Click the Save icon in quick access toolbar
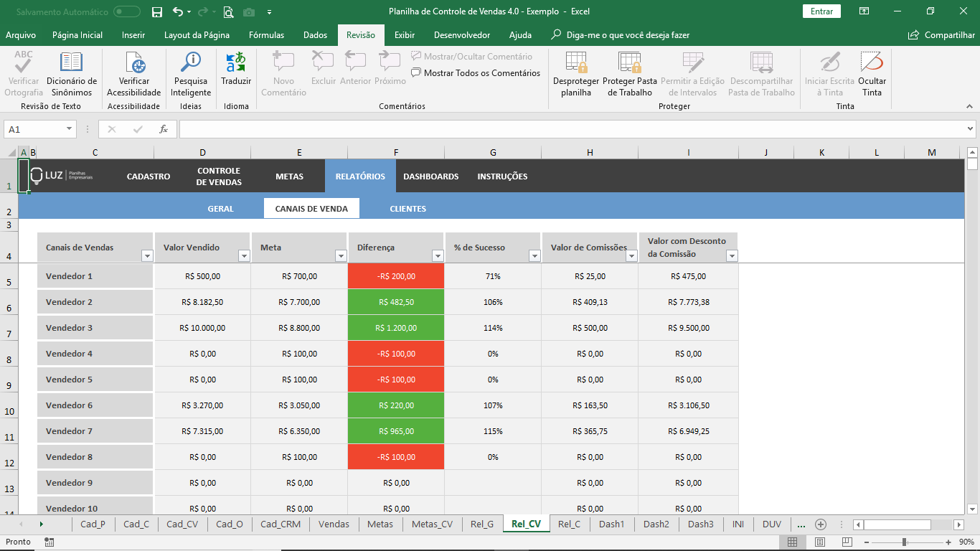Image resolution: width=980 pixels, height=551 pixels. tap(157, 11)
